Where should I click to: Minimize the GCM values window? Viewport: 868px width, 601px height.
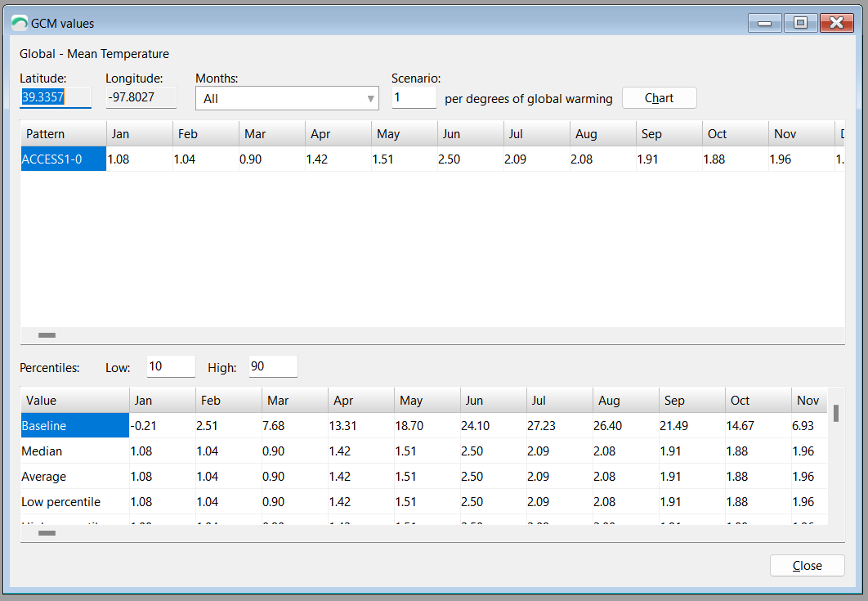pyautogui.click(x=764, y=23)
